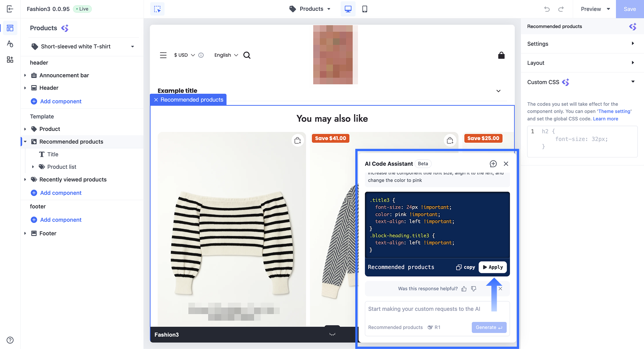Screen dimensions: 644x349
Task: Open the Products page selector menu
Action: pos(311,9)
